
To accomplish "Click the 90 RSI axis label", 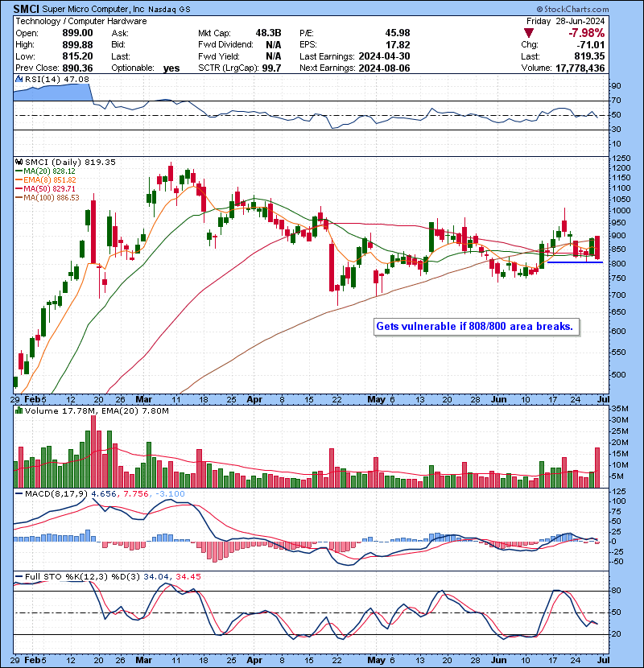I will [x=617, y=86].
